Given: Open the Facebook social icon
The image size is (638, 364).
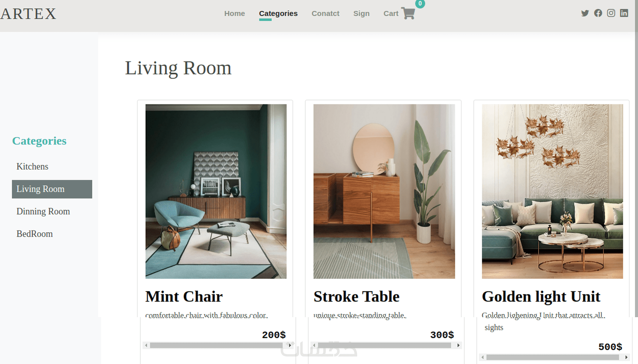Looking at the screenshot, I should [x=598, y=13].
